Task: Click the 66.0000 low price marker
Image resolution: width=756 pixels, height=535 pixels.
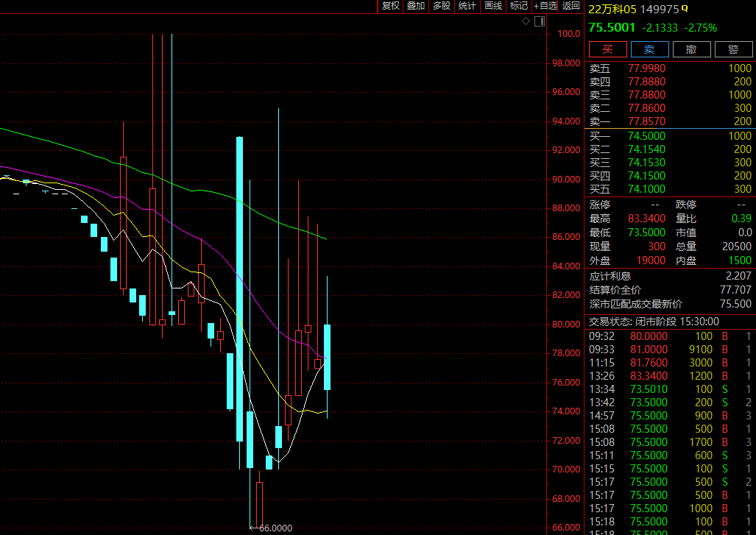Action: click(x=275, y=528)
